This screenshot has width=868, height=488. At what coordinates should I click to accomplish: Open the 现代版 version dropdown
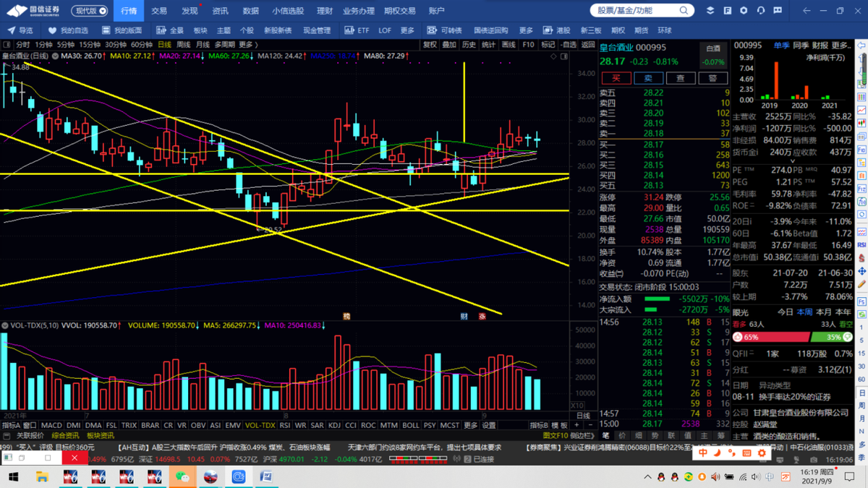click(x=90, y=11)
